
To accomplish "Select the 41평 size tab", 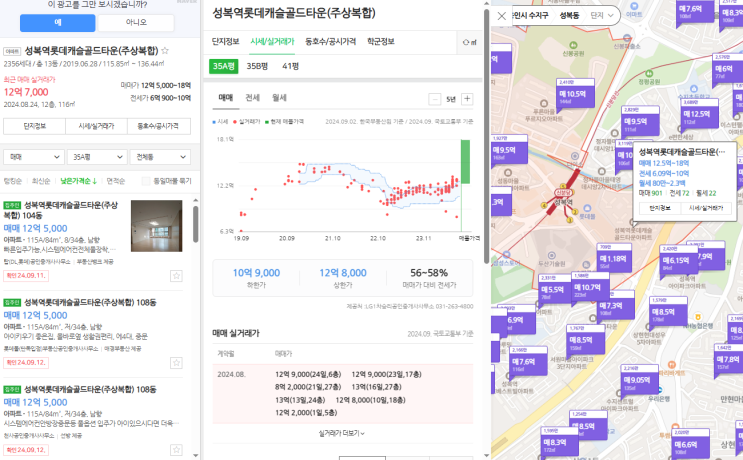I will (290, 66).
